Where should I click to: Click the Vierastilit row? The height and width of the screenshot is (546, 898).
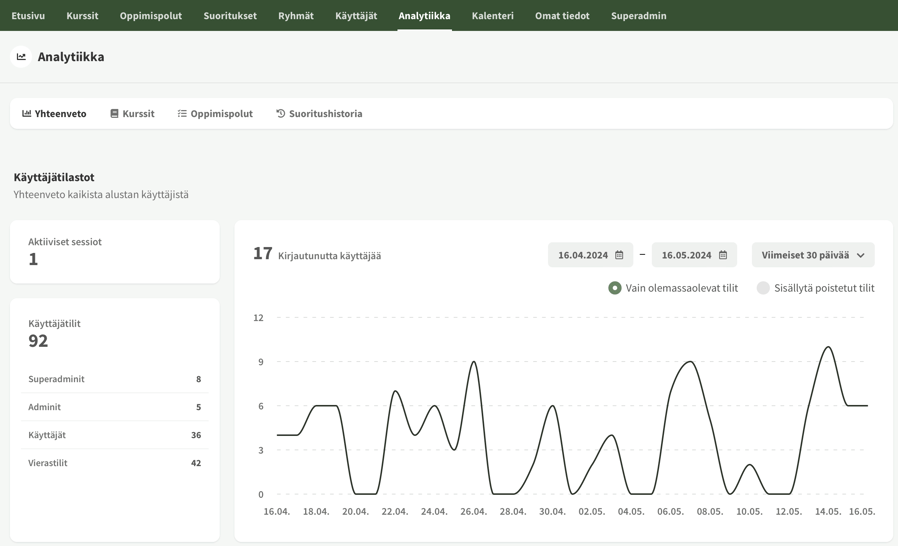(x=115, y=463)
